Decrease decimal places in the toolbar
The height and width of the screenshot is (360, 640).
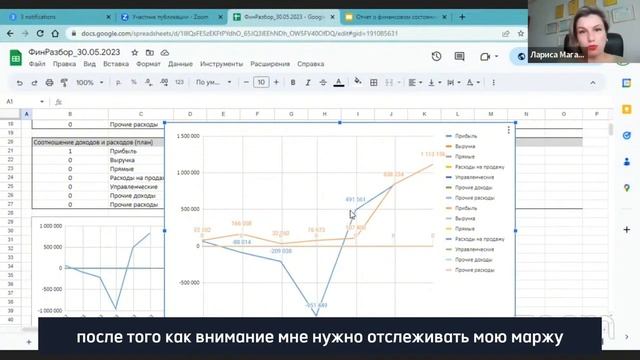[x=149, y=83]
